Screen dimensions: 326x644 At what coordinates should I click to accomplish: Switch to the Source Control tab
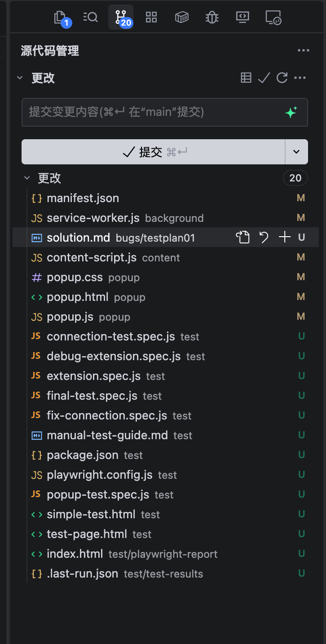coord(121,18)
